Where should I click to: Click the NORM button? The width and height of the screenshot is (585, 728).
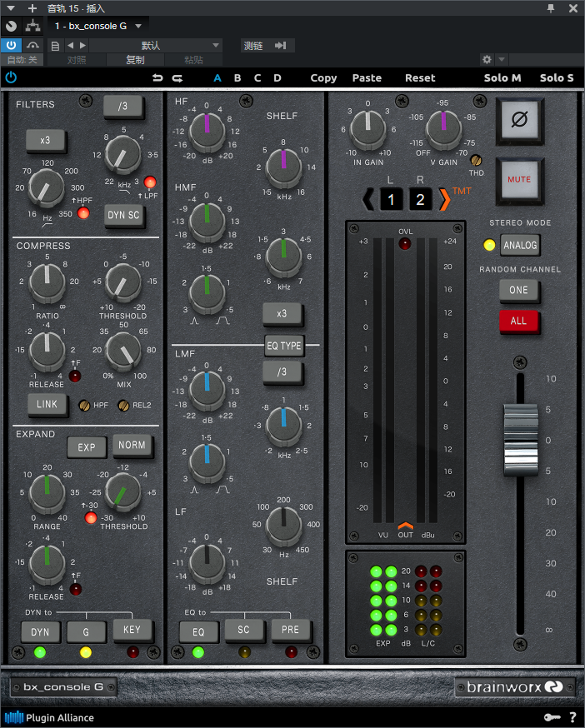[132, 446]
